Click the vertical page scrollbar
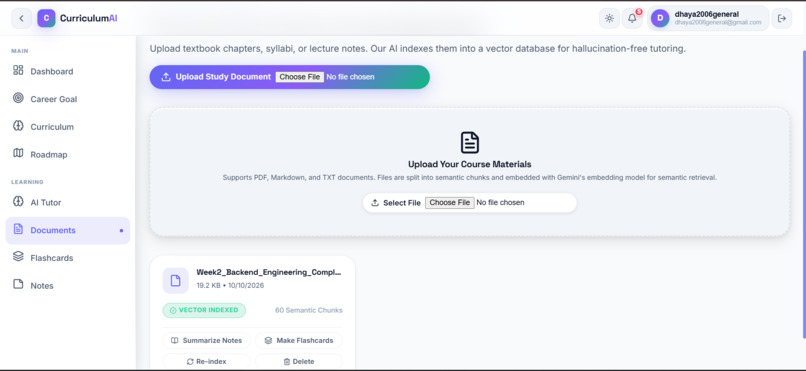 [x=804, y=194]
